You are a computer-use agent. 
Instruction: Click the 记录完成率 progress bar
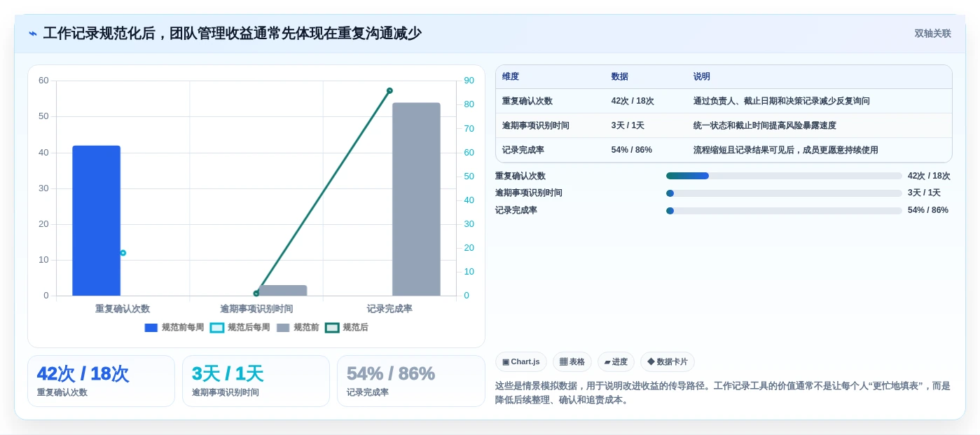pyautogui.click(x=784, y=210)
